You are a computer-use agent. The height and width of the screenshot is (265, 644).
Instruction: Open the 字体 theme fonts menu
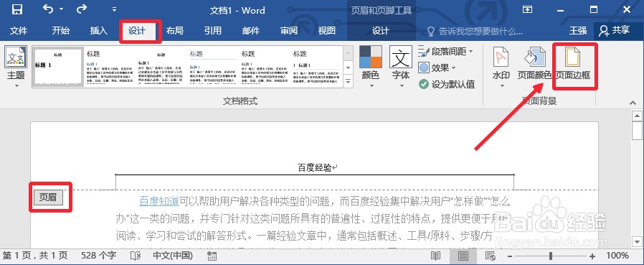click(400, 67)
